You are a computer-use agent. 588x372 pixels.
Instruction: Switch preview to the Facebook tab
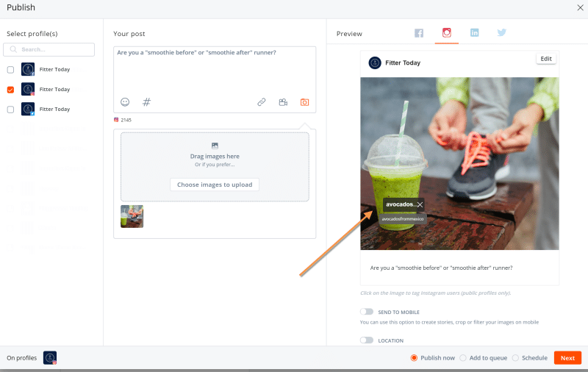[419, 33]
